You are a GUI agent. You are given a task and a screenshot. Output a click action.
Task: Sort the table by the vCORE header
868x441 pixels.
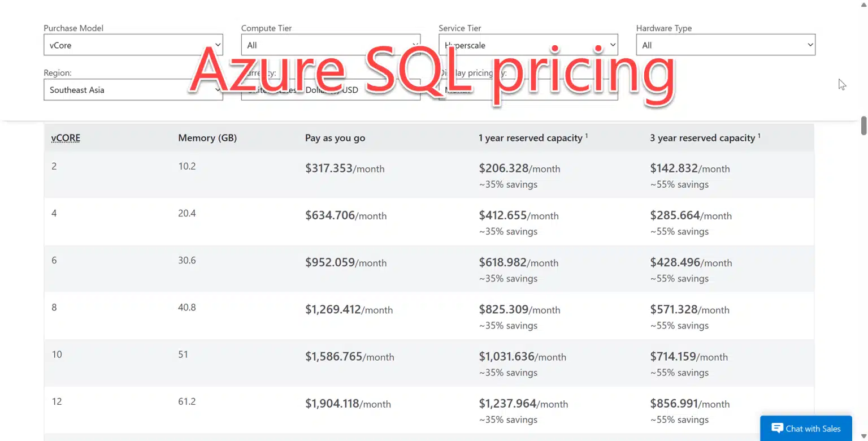point(65,137)
